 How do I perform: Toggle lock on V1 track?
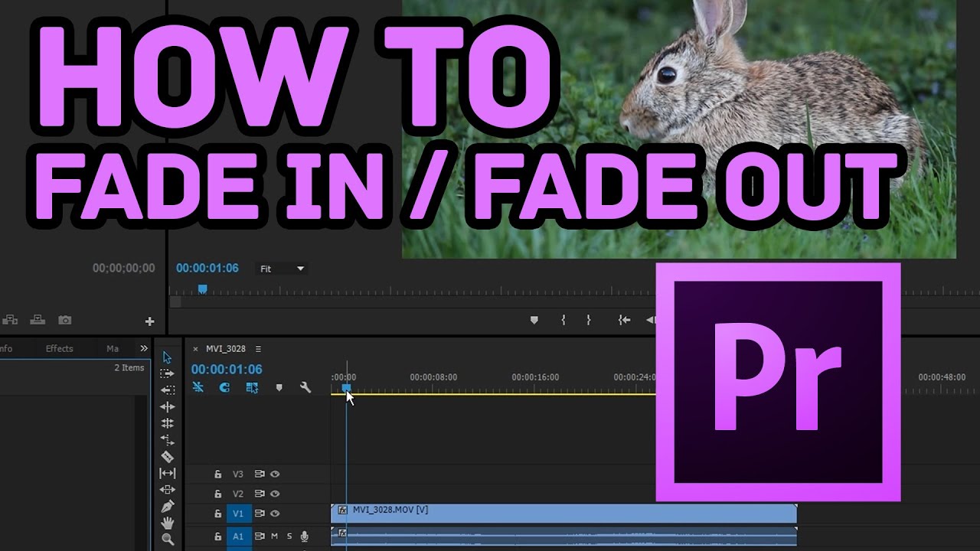pos(217,514)
